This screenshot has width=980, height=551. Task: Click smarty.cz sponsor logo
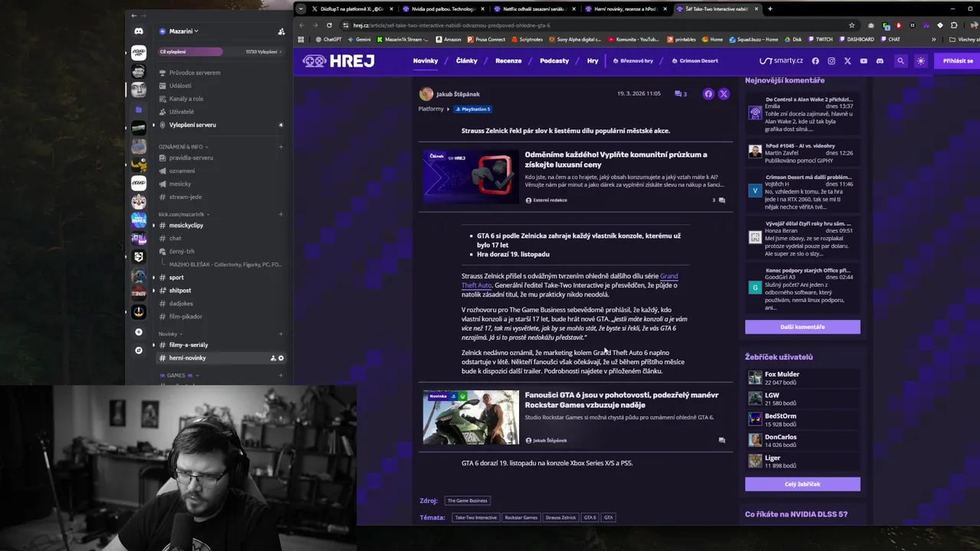[x=781, y=60]
